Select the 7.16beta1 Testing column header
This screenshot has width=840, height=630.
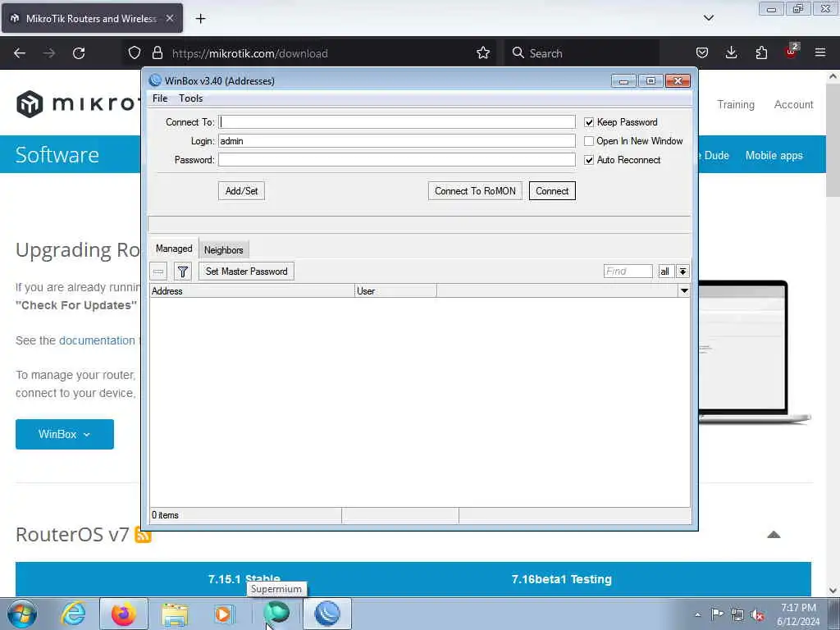pyautogui.click(x=561, y=579)
